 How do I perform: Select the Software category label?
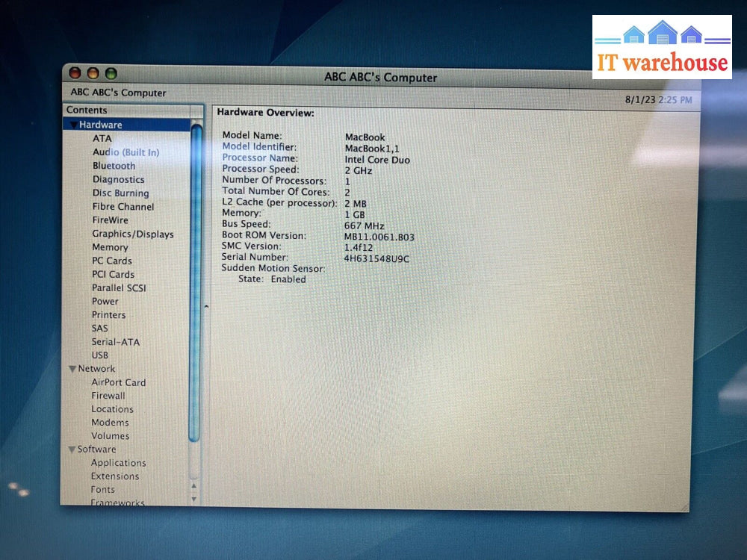tap(96, 449)
